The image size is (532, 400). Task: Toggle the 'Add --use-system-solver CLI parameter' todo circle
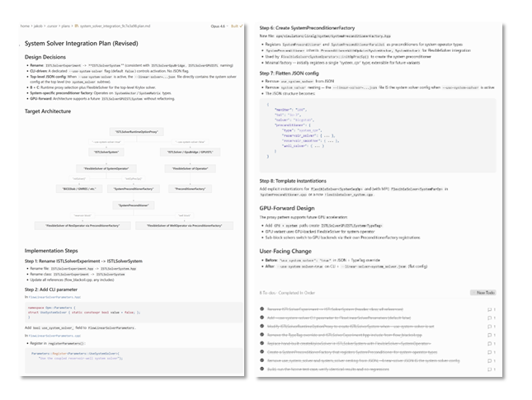click(262, 318)
